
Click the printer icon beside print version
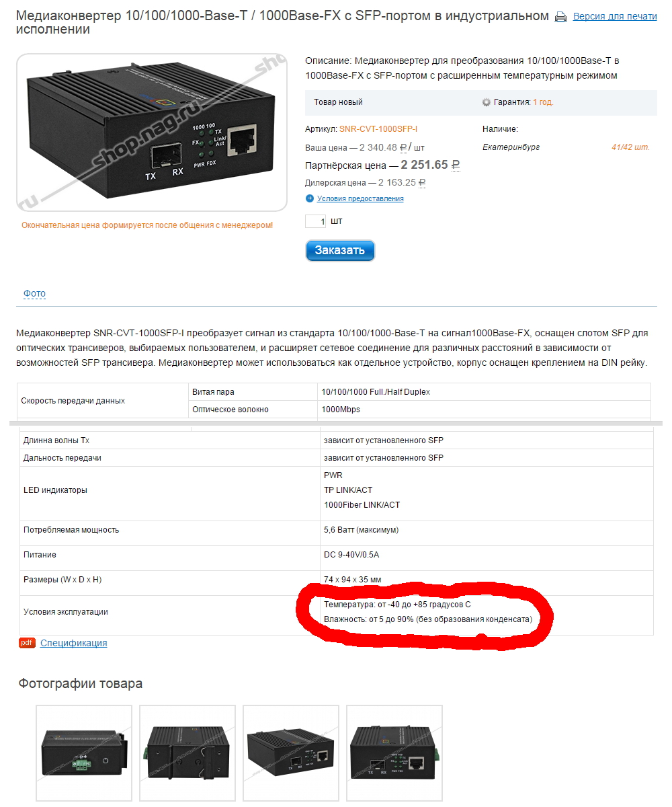[x=560, y=17]
